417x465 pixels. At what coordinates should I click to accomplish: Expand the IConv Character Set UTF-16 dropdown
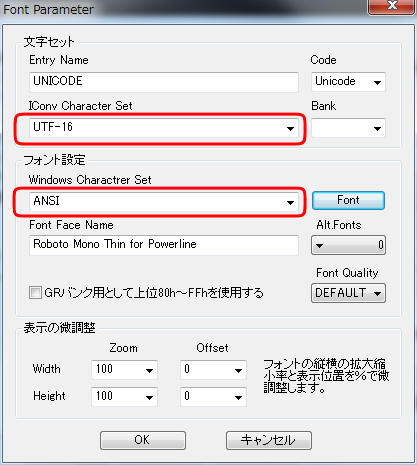click(x=164, y=128)
